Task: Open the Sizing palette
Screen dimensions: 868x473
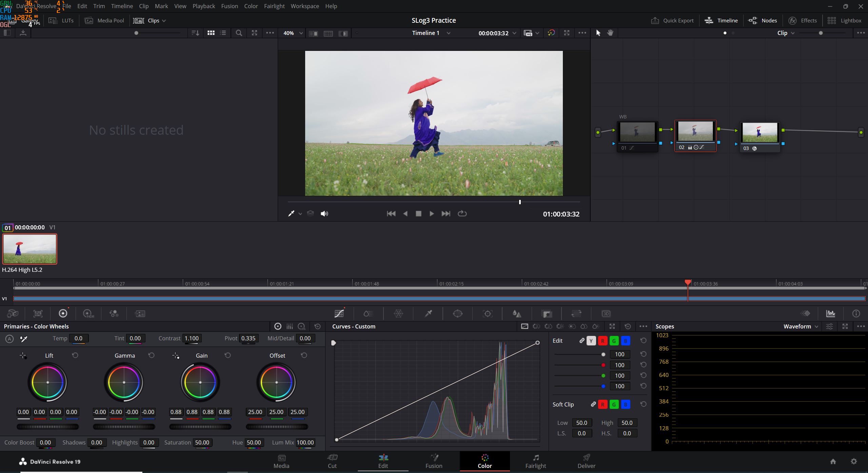Action: (x=576, y=314)
